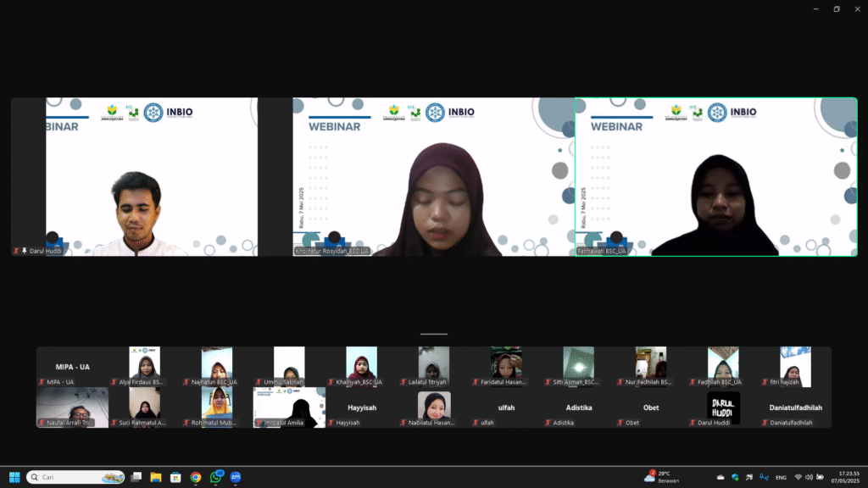Open File Explorer on the taskbar
The image size is (868, 488).
155,477
